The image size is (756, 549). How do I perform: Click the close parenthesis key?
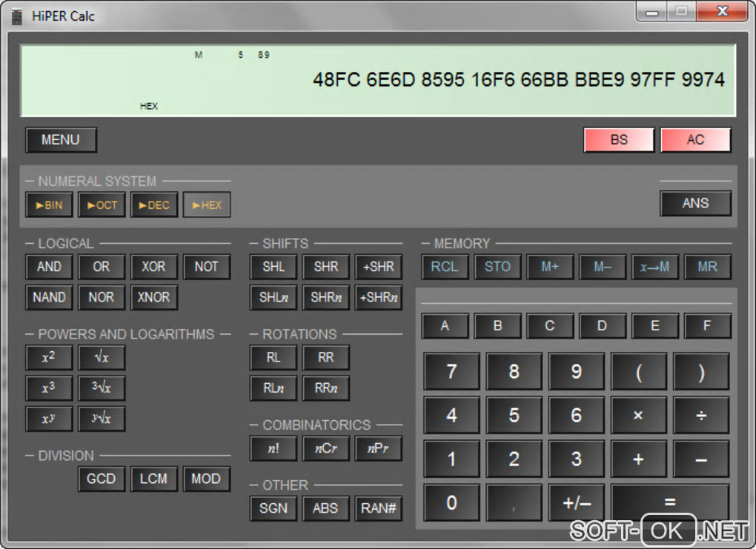tap(701, 371)
